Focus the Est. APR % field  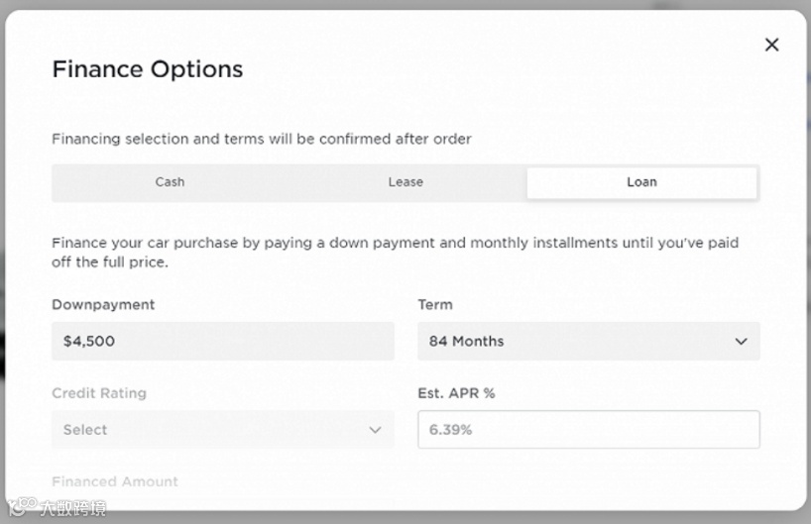click(588, 430)
